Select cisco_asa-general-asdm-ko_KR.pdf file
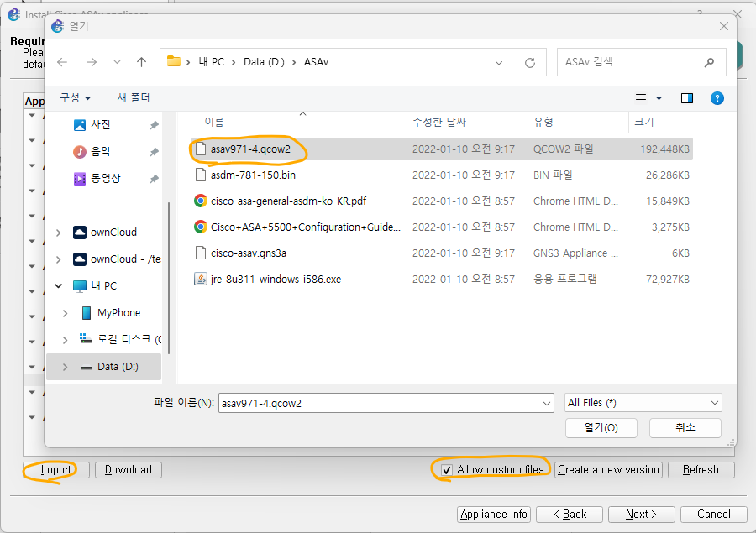This screenshot has height=533, width=756. click(x=442, y=201)
